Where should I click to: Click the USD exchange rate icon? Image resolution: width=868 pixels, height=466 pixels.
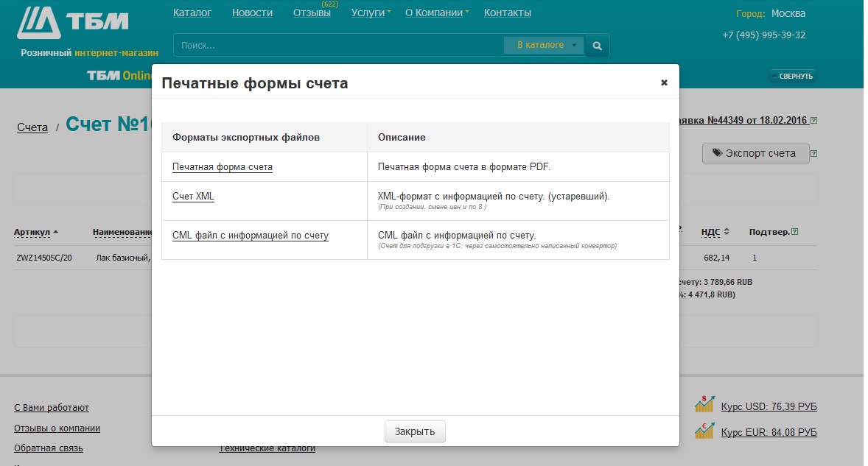point(704,406)
